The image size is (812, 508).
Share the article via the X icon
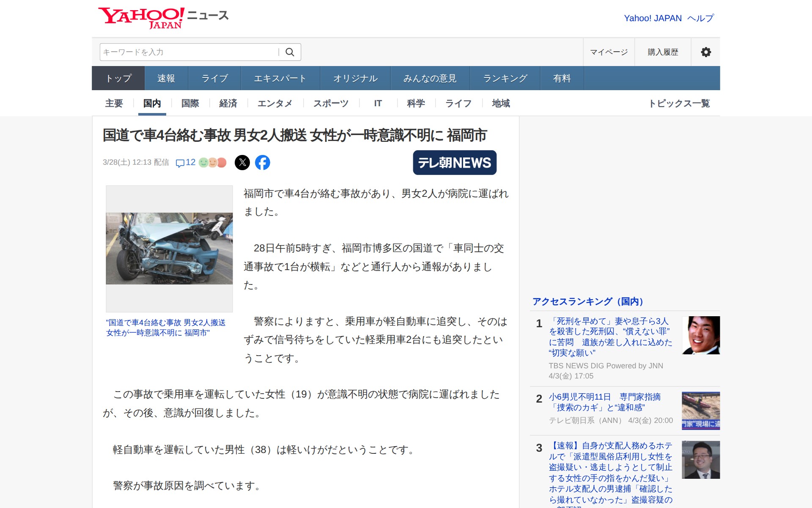[x=243, y=163]
